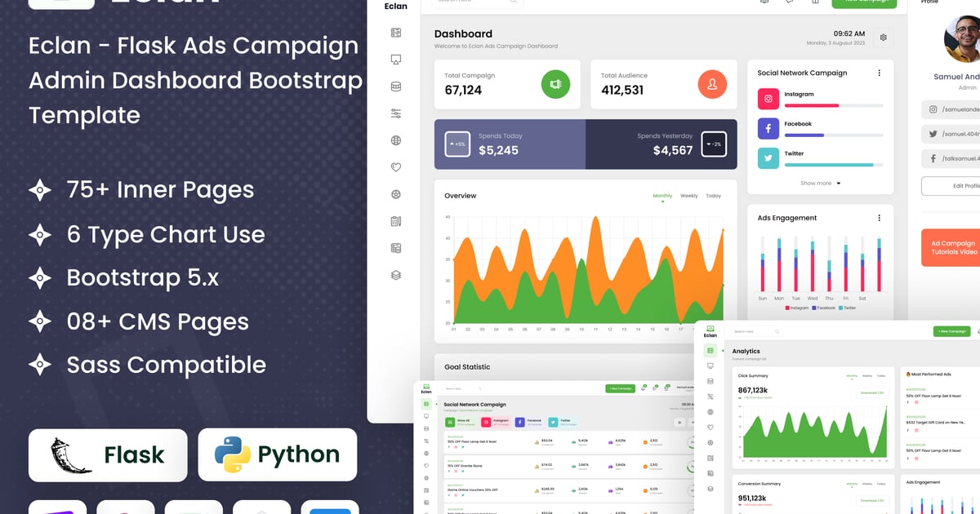Click heart icon in Analytics window sidebar

[x=710, y=428]
